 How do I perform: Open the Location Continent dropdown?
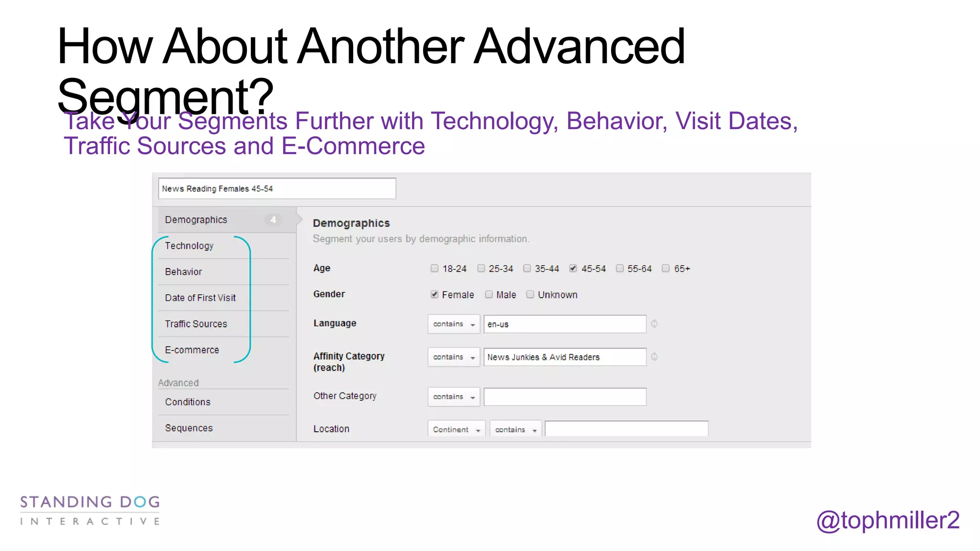(457, 429)
